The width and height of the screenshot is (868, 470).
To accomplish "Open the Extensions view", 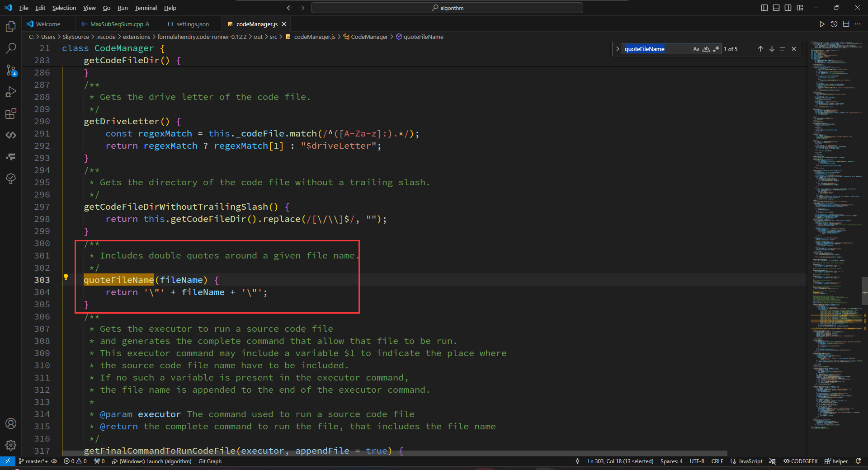I will (11, 113).
